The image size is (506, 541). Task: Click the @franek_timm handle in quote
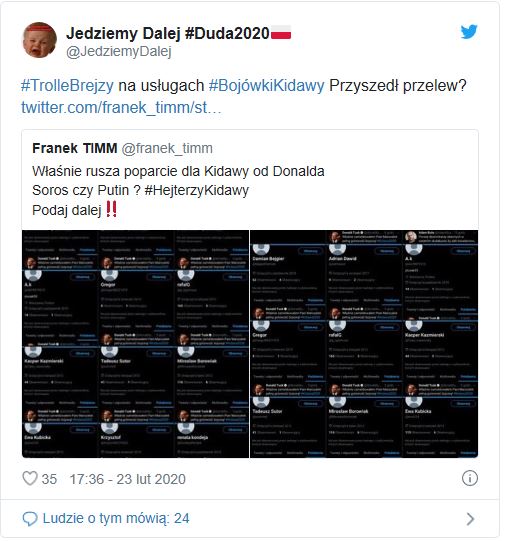[x=167, y=148]
